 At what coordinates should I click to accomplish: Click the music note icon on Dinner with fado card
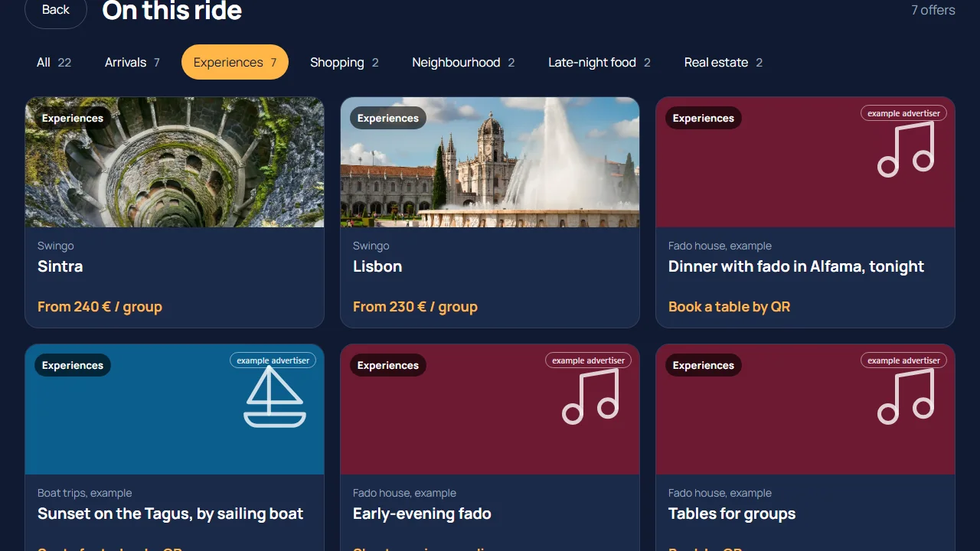(906, 149)
